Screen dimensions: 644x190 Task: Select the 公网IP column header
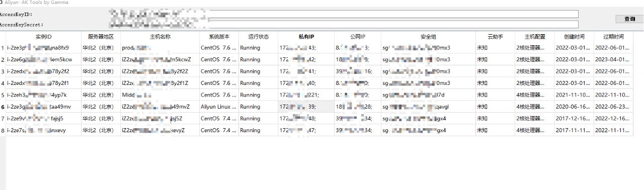coord(358,37)
